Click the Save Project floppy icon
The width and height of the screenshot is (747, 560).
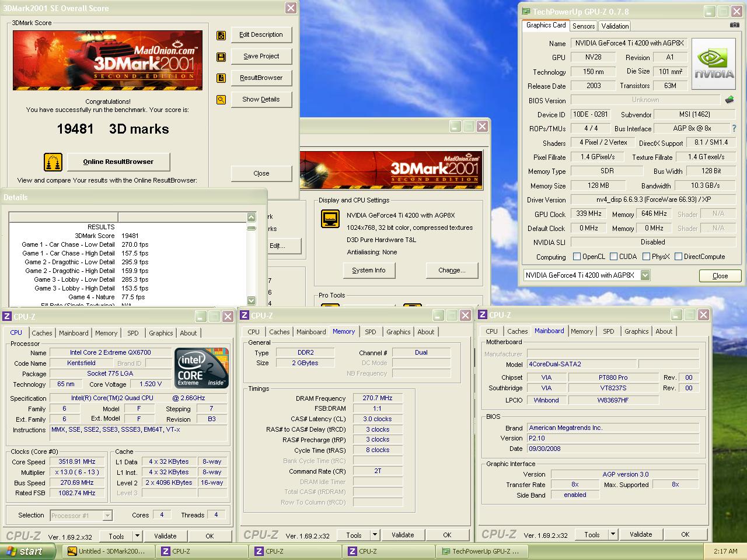tap(221, 57)
